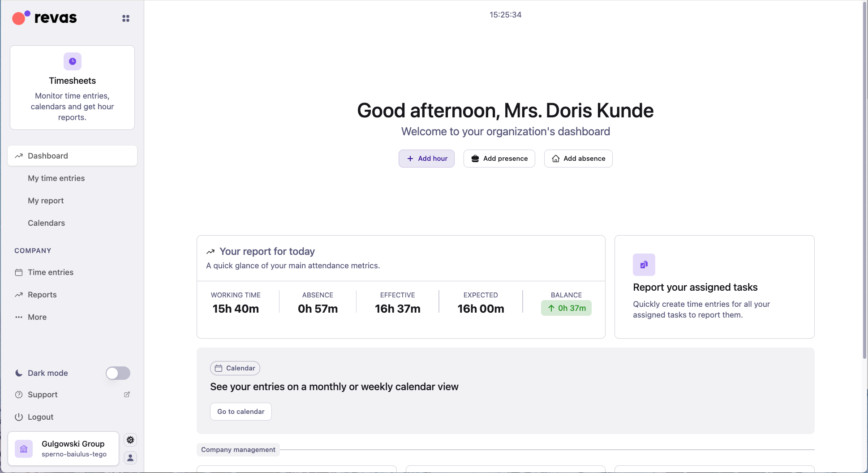This screenshot has height=473, width=868.
Task: Open the Dashboard menu item
Action: tap(47, 155)
